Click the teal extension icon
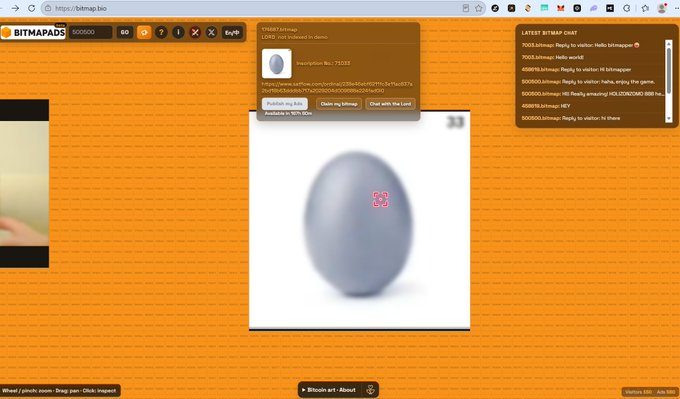680x399 pixels. [x=544, y=8]
